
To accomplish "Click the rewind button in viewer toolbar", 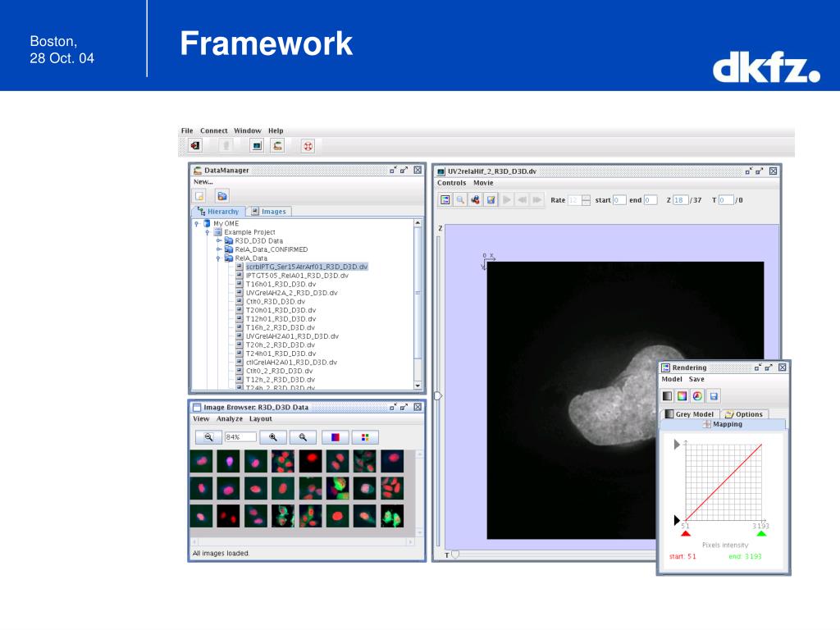I will (x=522, y=200).
